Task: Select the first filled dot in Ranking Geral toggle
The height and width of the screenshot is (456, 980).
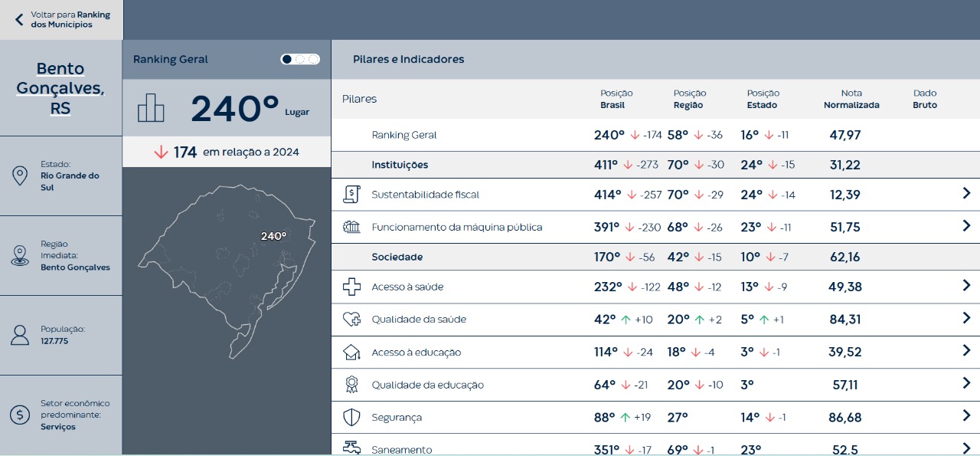Action: (x=287, y=59)
